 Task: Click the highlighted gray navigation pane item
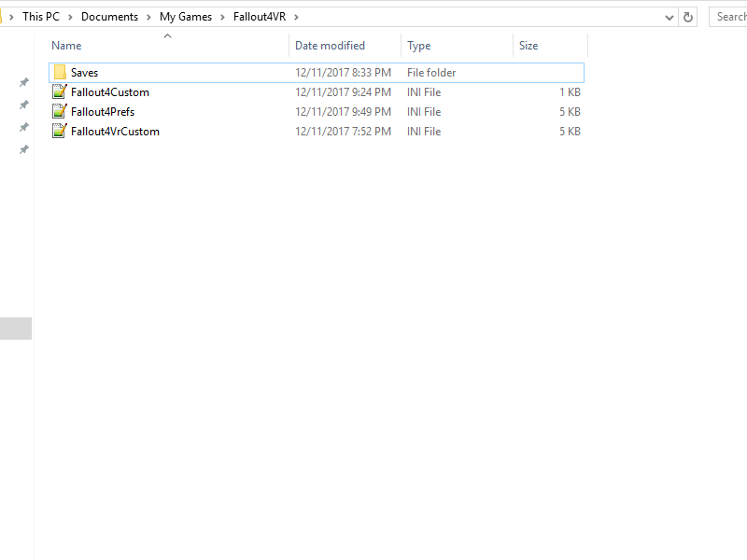pos(16,329)
